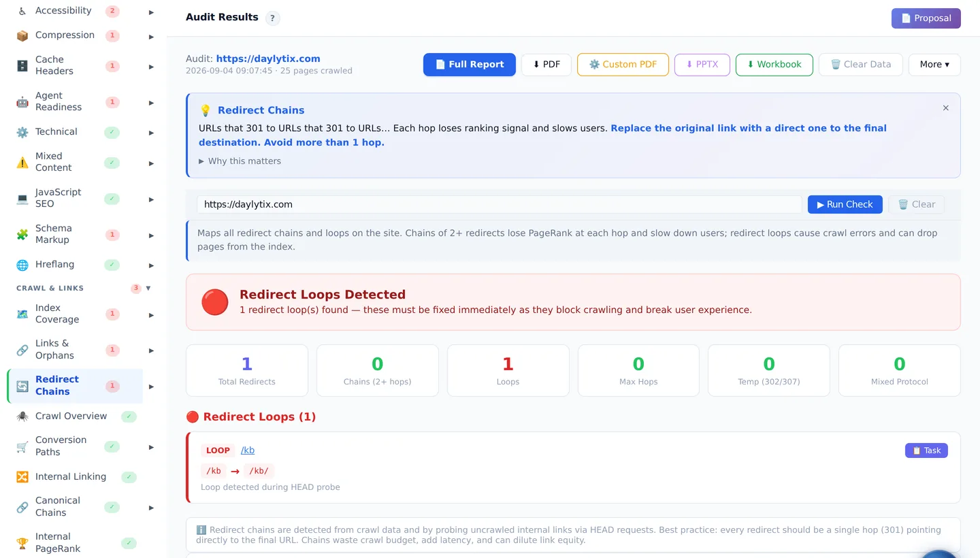Expand the Cache Headers sidebar arrow

tap(151, 67)
